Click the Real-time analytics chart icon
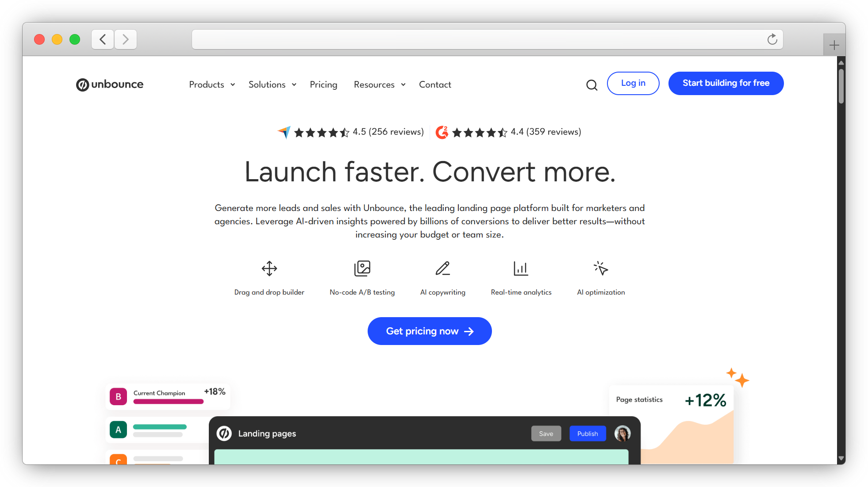 coord(521,268)
